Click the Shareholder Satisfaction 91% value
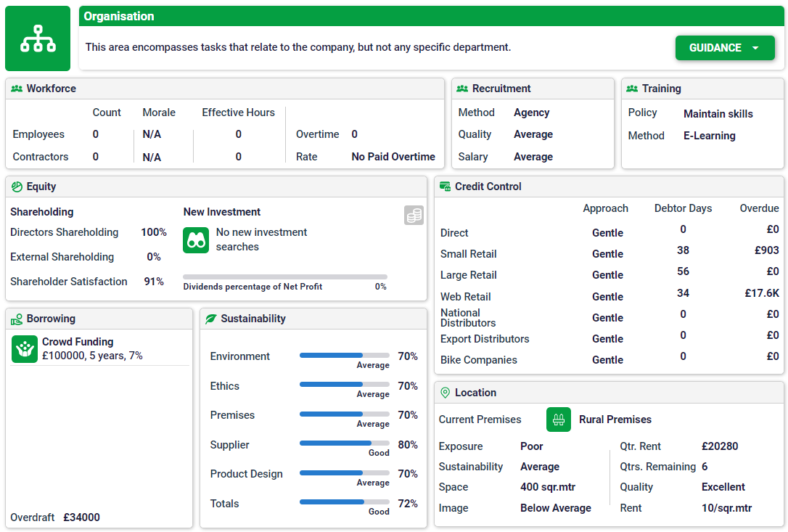Viewport: 788px width, 532px height. point(154,282)
